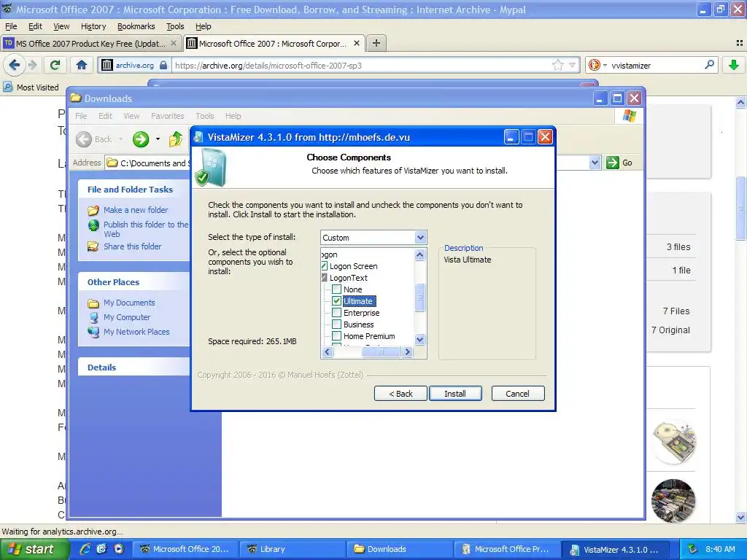Open the URL history dropdown arrow
The height and width of the screenshot is (560, 747).
coord(572,65)
